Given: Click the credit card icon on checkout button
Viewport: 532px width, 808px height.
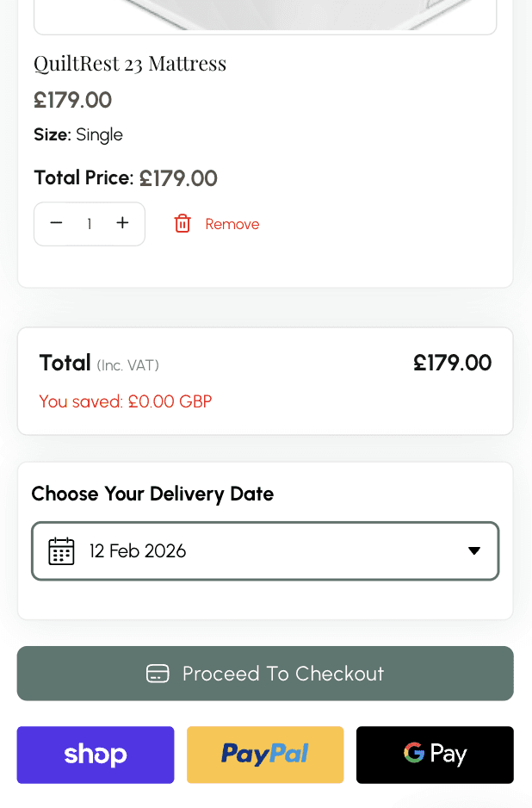Looking at the screenshot, I should point(158,674).
